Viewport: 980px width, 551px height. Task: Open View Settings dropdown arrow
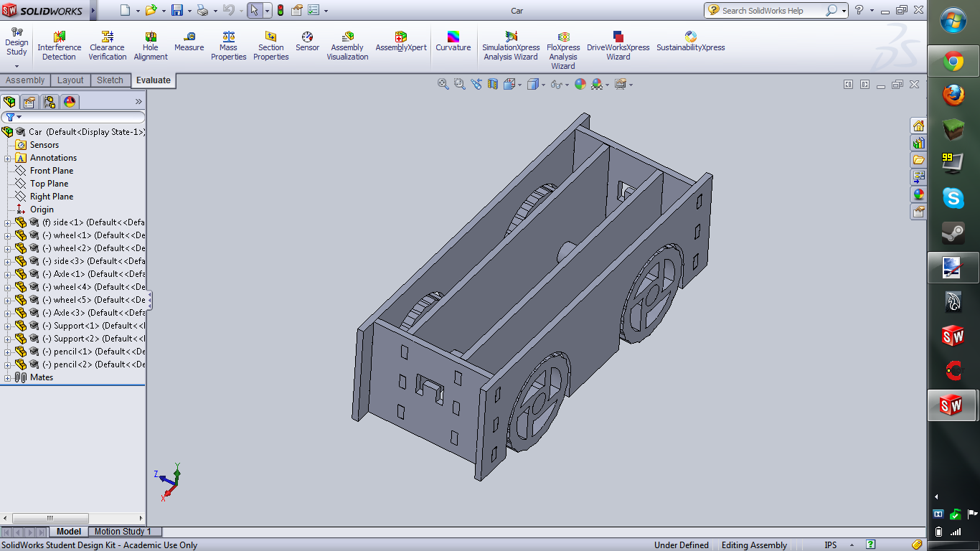[631, 85]
